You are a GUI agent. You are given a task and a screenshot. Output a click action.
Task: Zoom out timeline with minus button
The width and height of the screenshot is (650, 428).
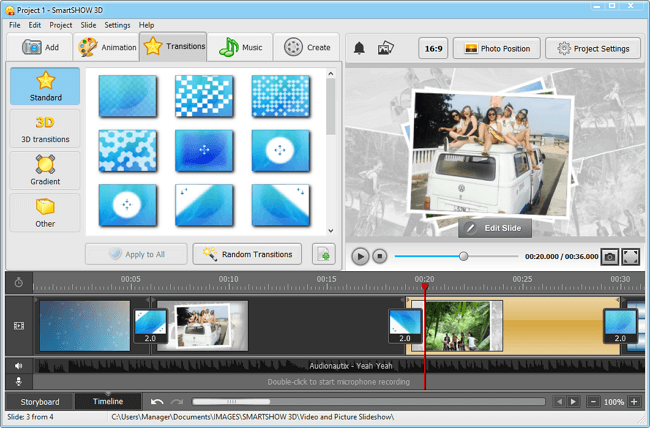(593, 401)
